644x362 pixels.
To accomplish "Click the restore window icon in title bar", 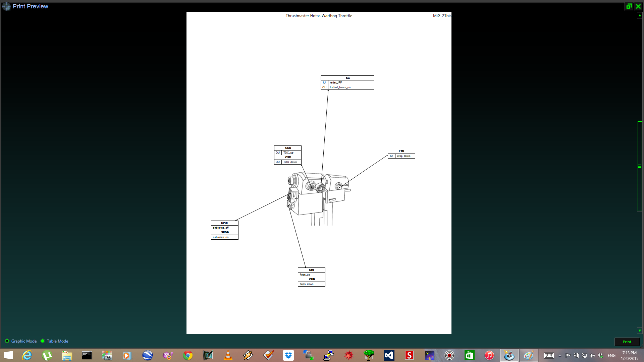I will pos(629,6).
